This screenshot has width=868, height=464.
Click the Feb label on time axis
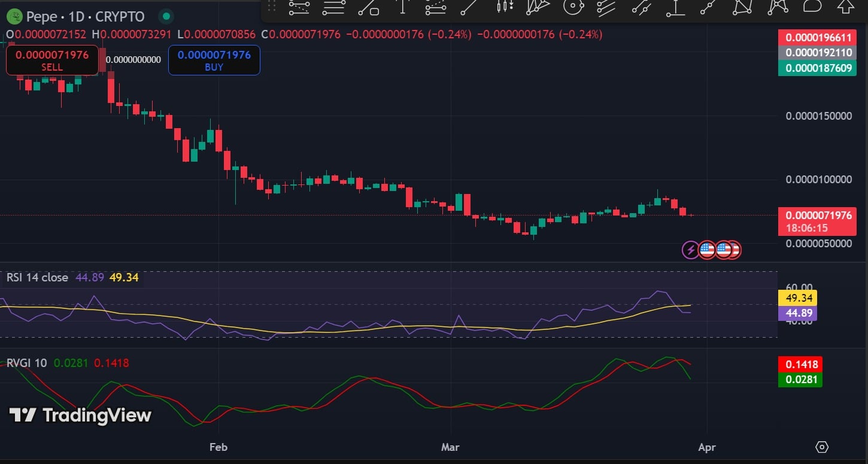point(218,447)
